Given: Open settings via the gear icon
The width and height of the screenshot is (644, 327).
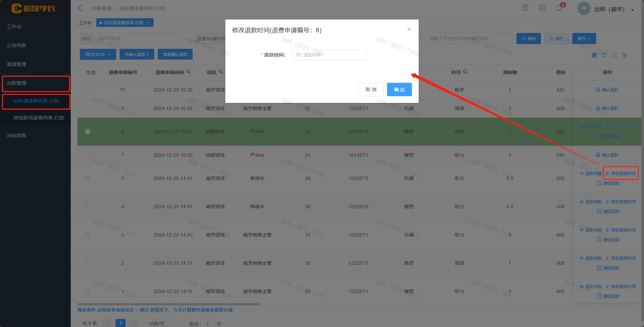Looking at the screenshot, I should 542,8.
